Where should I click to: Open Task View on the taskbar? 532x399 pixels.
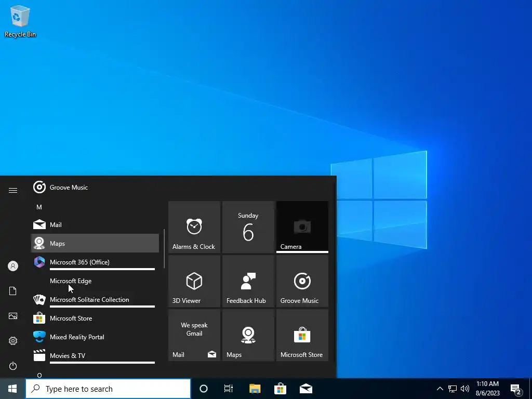pos(229,389)
